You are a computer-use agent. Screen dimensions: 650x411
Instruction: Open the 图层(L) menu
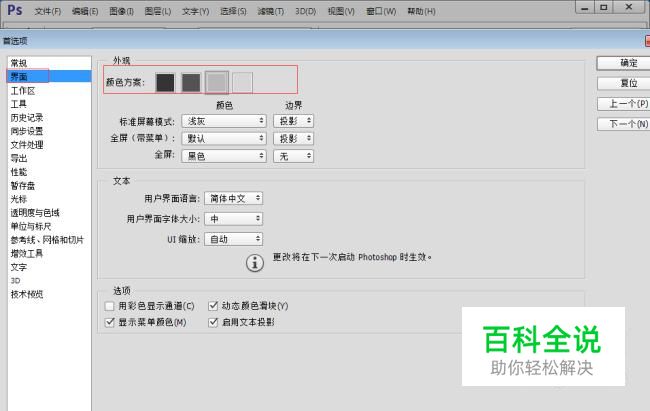(x=158, y=12)
